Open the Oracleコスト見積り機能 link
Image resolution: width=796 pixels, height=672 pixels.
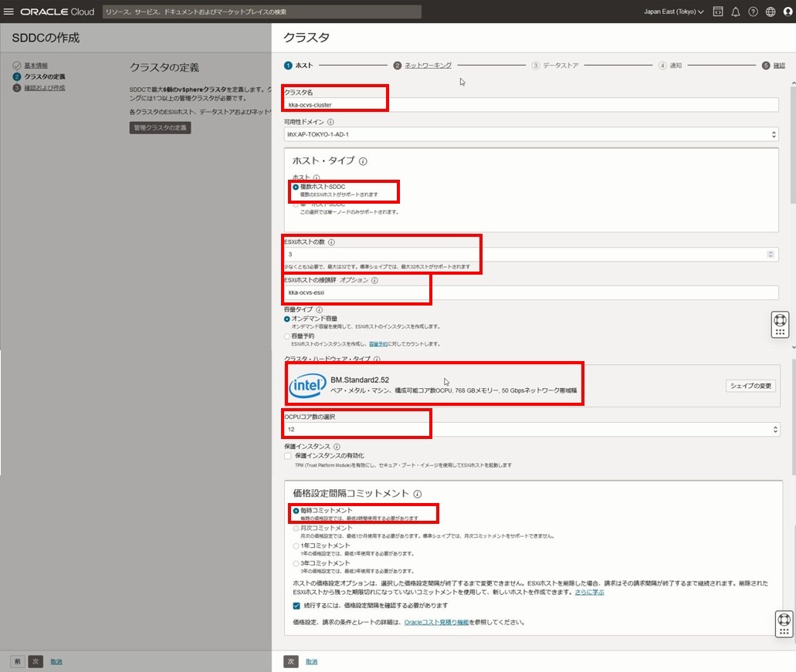point(436,622)
